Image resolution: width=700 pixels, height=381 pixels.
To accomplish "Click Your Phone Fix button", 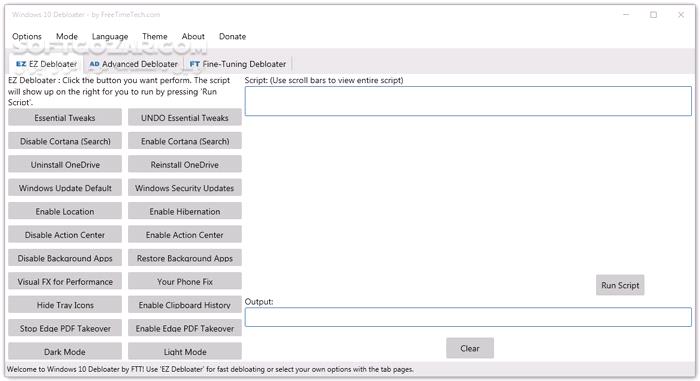I will tap(185, 281).
